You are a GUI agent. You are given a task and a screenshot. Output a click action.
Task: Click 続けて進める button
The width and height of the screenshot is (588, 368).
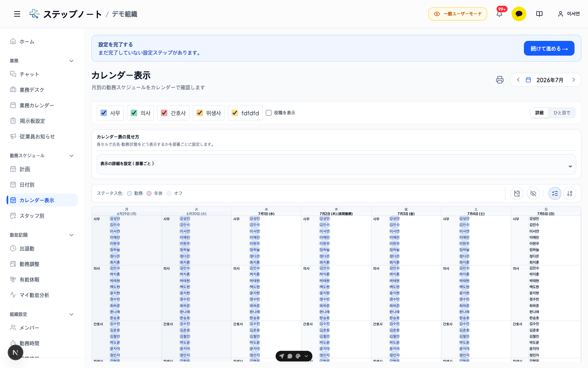549,48
